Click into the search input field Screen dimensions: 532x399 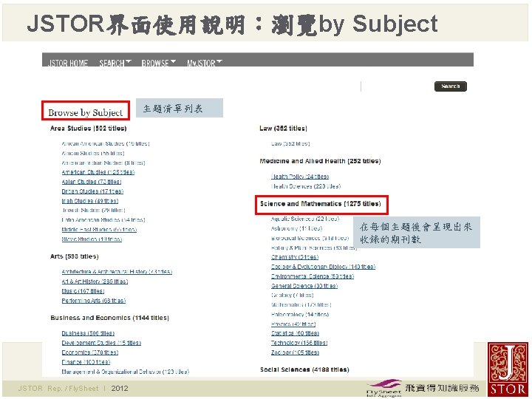(397, 86)
